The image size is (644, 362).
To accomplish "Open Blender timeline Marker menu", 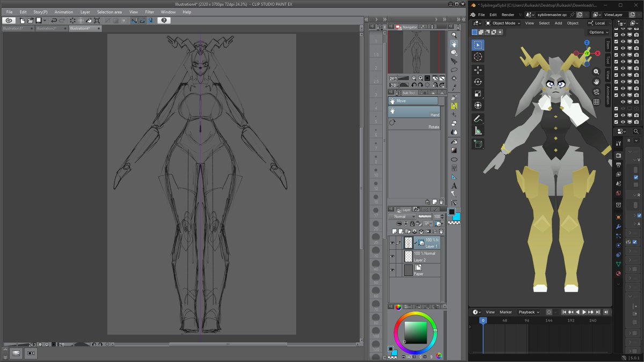I will pyautogui.click(x=506, y=312).
